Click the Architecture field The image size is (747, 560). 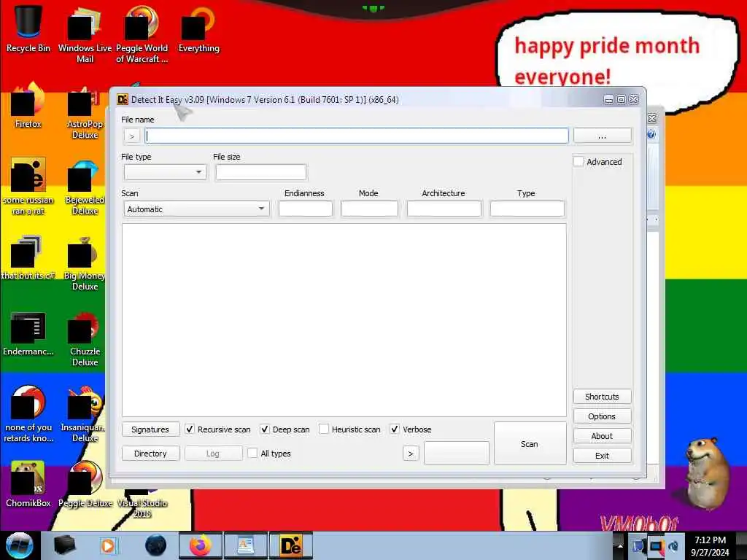coord(444,209)
